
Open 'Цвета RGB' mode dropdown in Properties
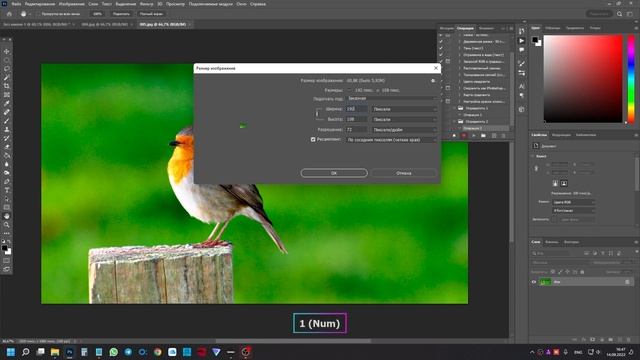(x=573, y=202)
